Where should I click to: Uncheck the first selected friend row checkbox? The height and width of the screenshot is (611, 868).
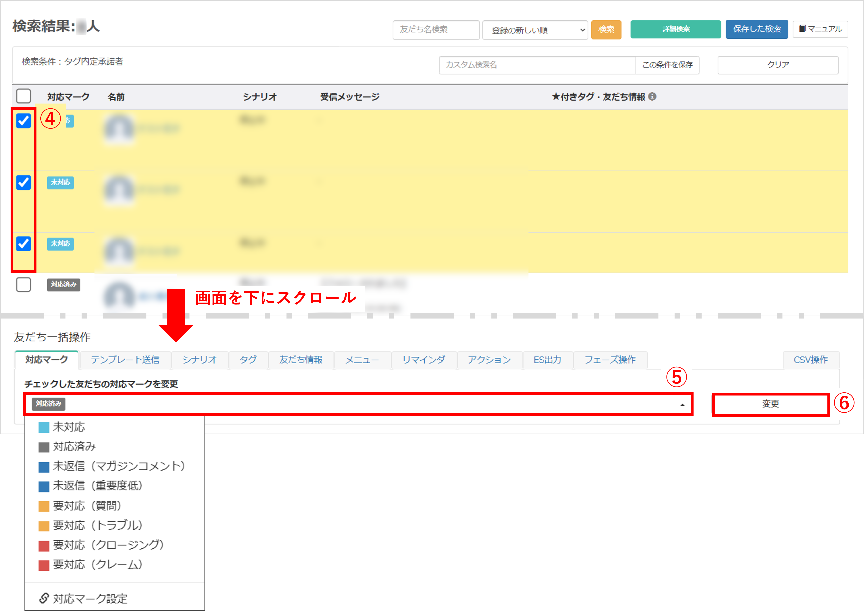(24, 121)
